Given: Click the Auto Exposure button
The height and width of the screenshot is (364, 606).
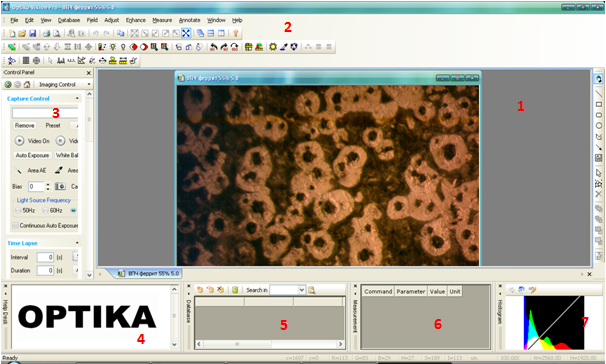Looking at the screenshot, I should coord(32,155).
